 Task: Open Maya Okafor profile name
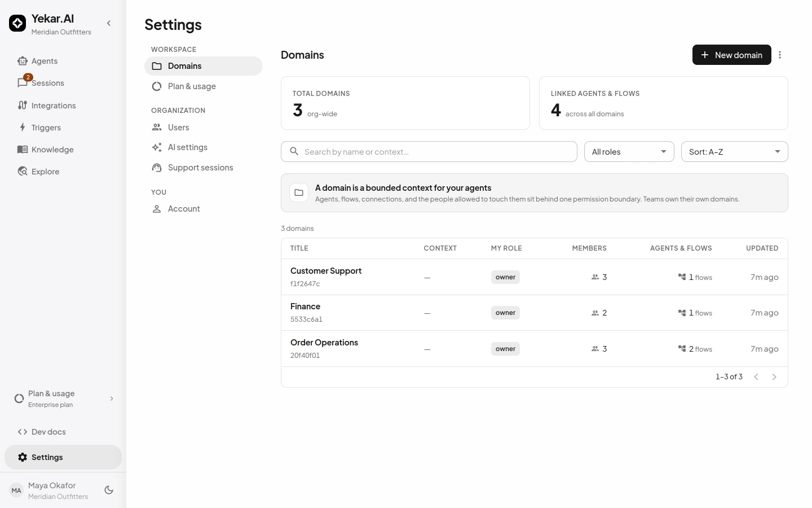[x=52, y=485]
